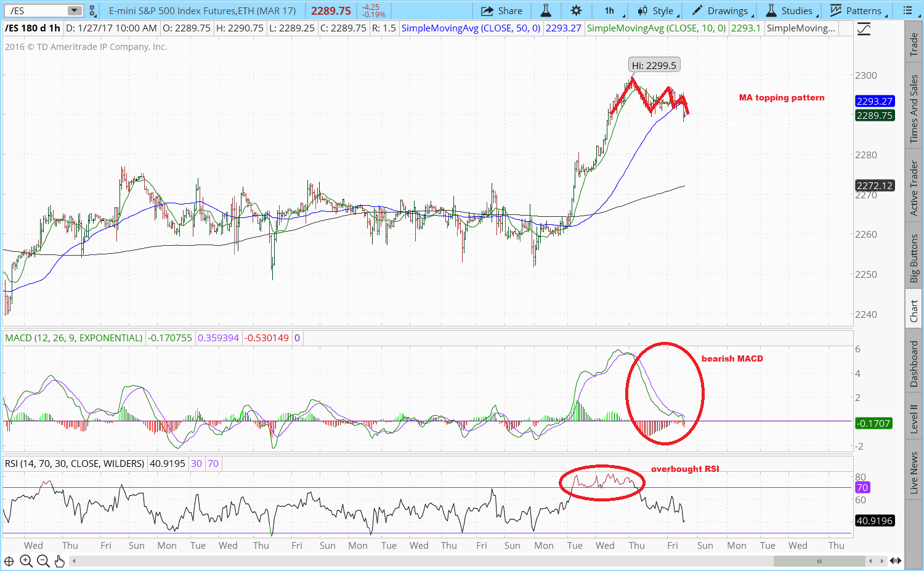Select the pan hand tool
Screen dimensions: 924x571
click(x=60, y=561)
